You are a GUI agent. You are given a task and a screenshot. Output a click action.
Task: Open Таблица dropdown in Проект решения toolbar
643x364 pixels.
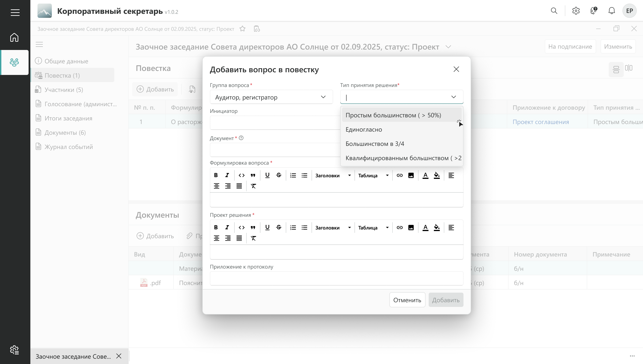[373, 228]
